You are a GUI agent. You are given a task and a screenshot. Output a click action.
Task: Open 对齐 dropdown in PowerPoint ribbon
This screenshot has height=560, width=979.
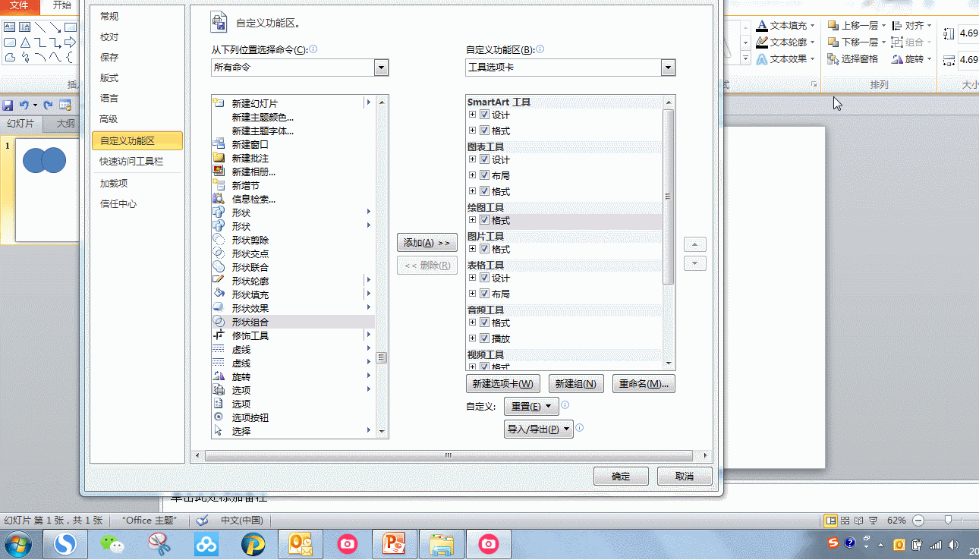pyautogui.click(x=911, y=26)
